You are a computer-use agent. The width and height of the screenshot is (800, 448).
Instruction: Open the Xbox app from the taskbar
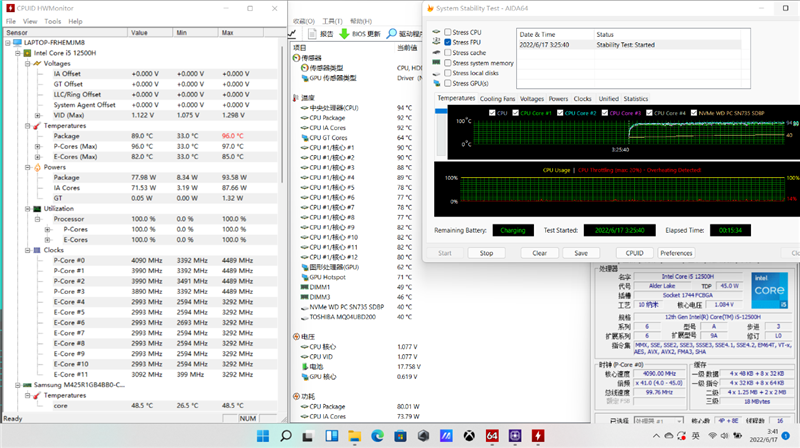(x=469, y=436)
